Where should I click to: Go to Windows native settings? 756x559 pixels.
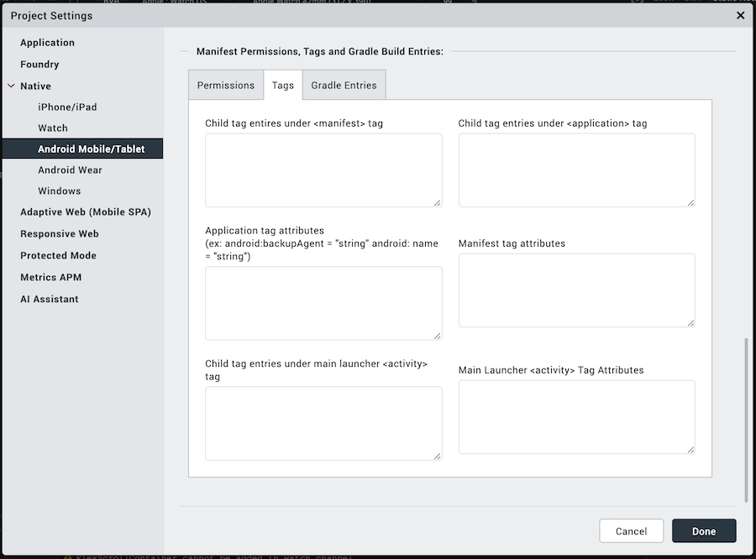click(59, 191)
